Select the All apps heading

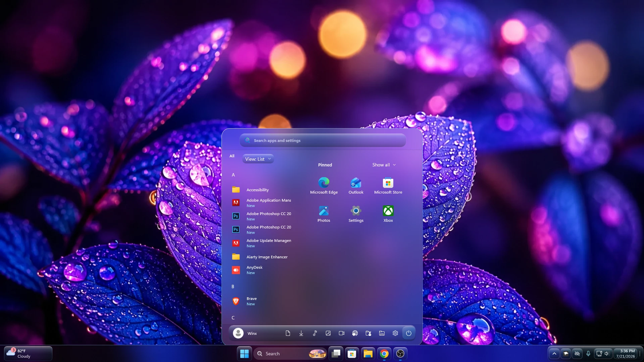pos(232,156)
